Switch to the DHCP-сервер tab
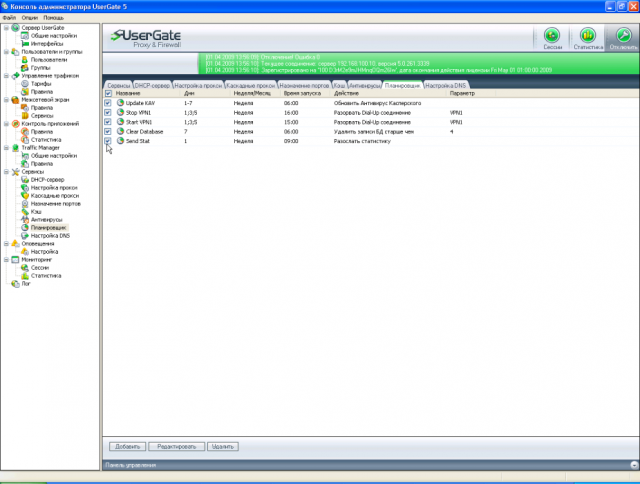Image resolution: width=640 pixels, height=484 pixels. pyautogui.click(x=152, y=85)
